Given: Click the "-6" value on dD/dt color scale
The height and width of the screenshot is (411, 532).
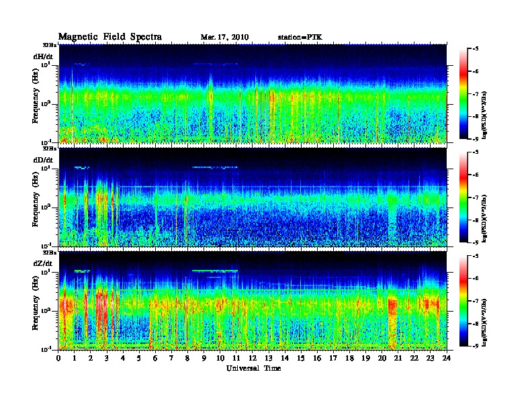Looking at the screenshot, I should (476, 175).
